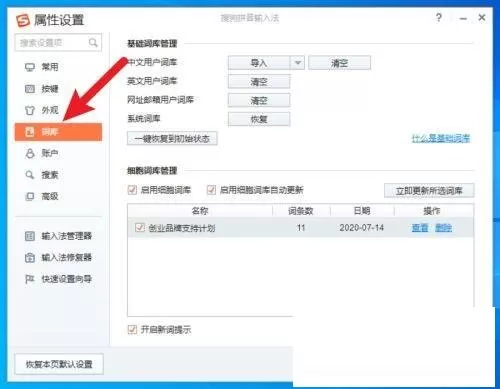Viewport: 500px width, 389px height.
Task: Click 清空 for 中文用户词库
Action: (339, 63)
